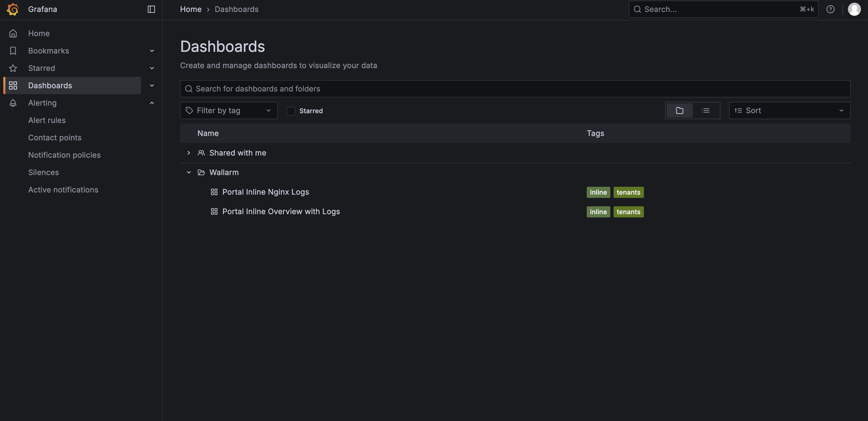Open the help question mark icon
Image resolution: width=868 pixels, height=421 pixels.
[830, 9]
